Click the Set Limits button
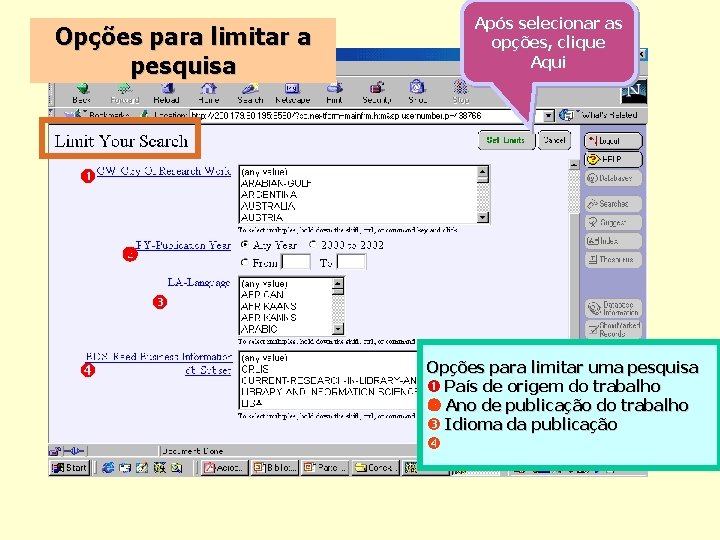720x540 pixels. [506, 141]
